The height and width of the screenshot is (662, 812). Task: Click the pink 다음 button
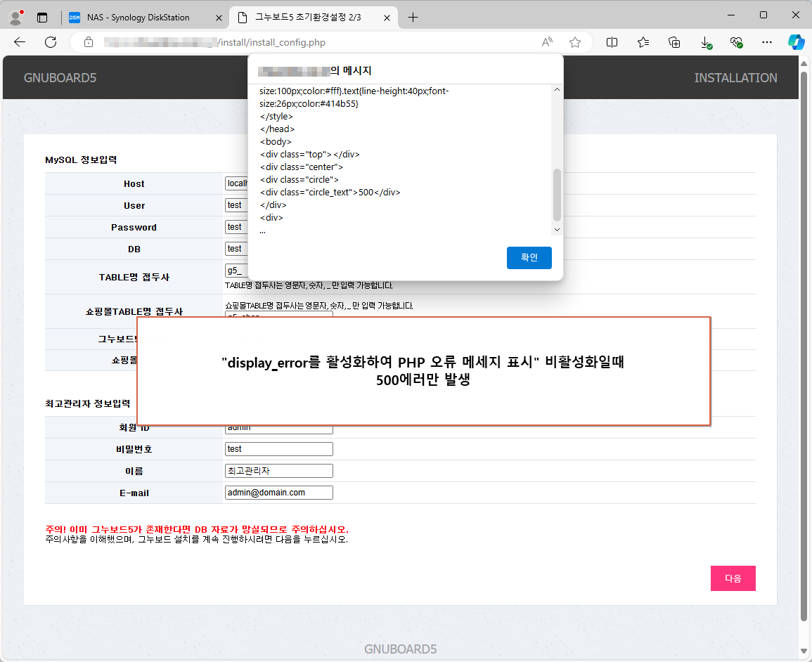733,578
